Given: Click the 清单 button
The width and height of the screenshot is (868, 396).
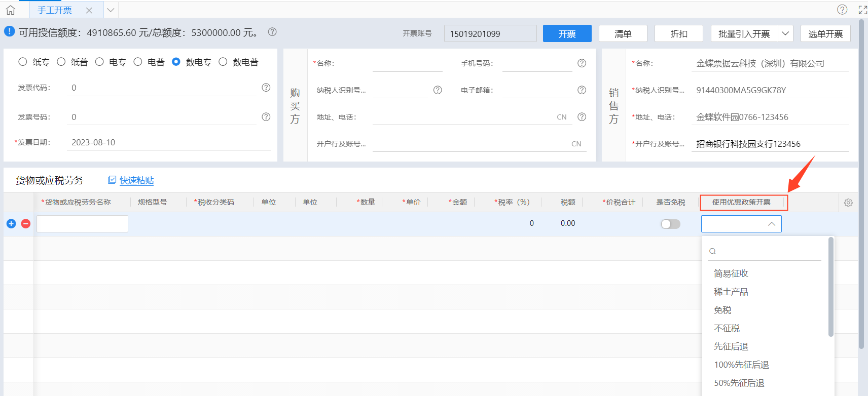Looking at the screenshot, I should point(623,33).
